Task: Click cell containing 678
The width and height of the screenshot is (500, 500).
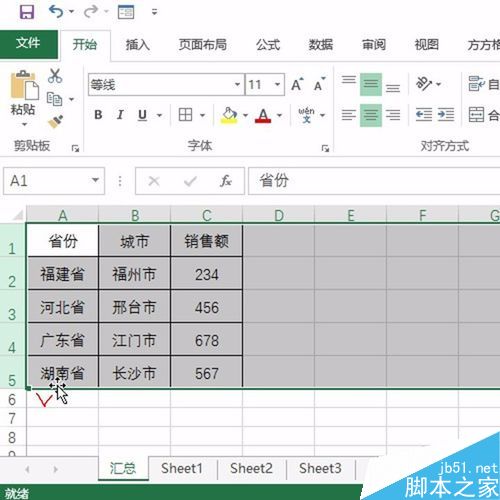Action: pyautogui.click(x=206, y=340)
